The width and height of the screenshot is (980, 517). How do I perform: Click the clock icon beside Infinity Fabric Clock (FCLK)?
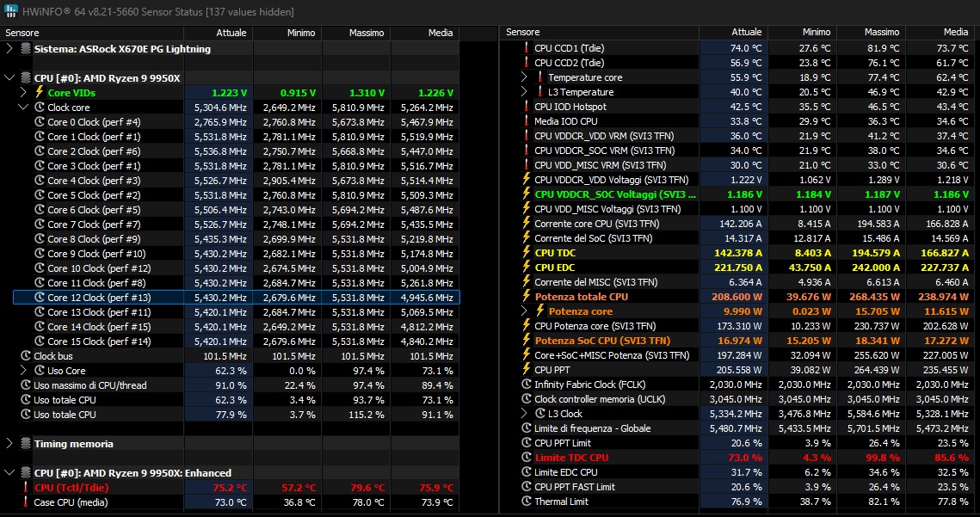pyautogui.click(x=527, y=385)
